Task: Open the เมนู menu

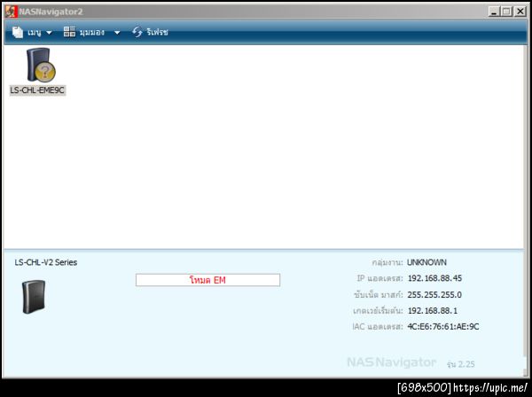Action: (32, 32)
